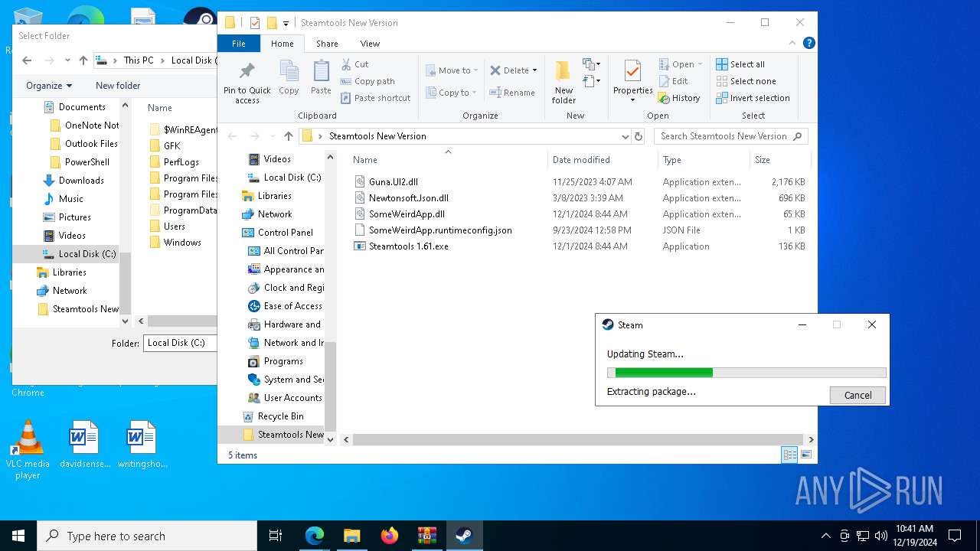Cancel the Steam update

[x=857, y=396]
